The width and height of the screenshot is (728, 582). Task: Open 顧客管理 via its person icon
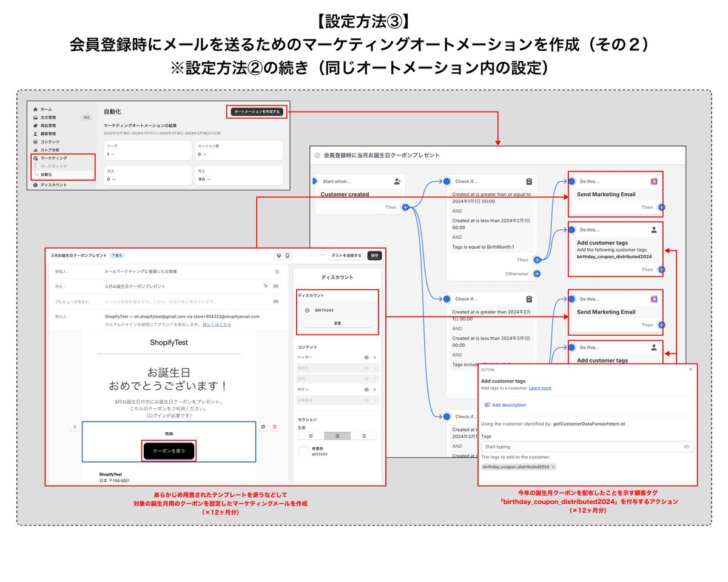click(x=35, y=133)
